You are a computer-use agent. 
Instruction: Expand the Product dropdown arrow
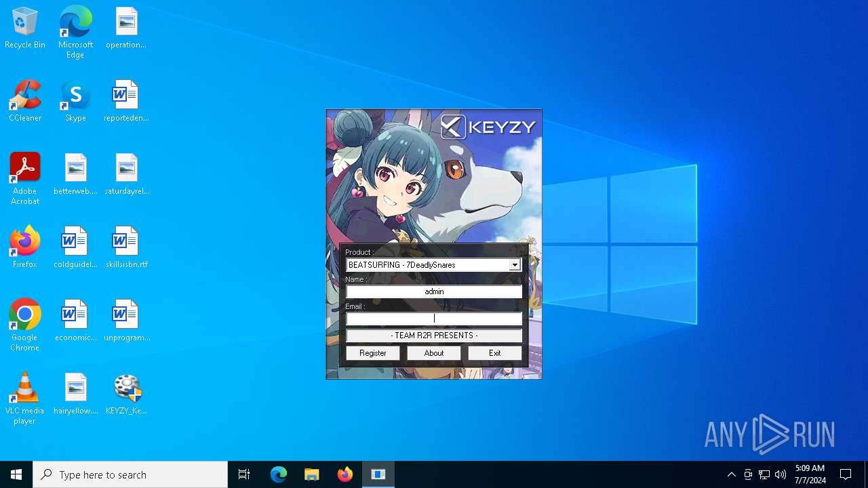[515, 265]
